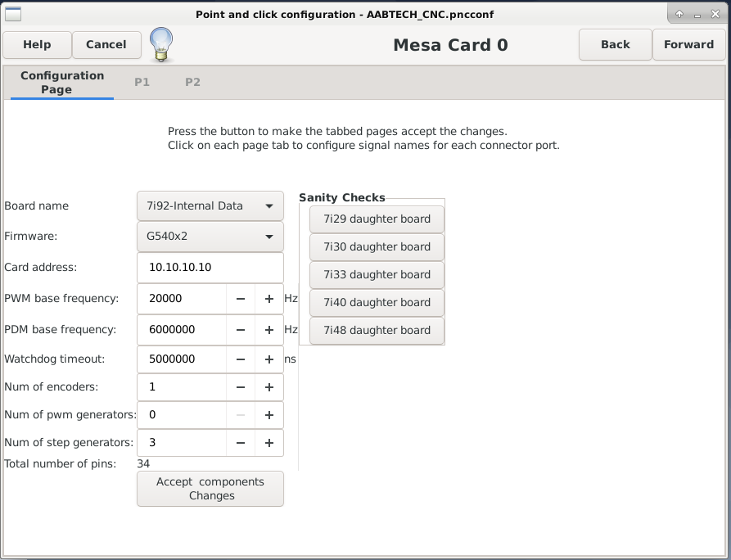Click the PWM base frequency value field
731x560 pixels.
pos(182,299)
